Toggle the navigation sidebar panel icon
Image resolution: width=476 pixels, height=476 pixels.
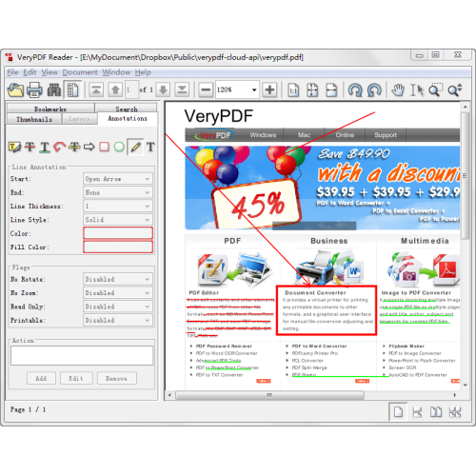72,89
